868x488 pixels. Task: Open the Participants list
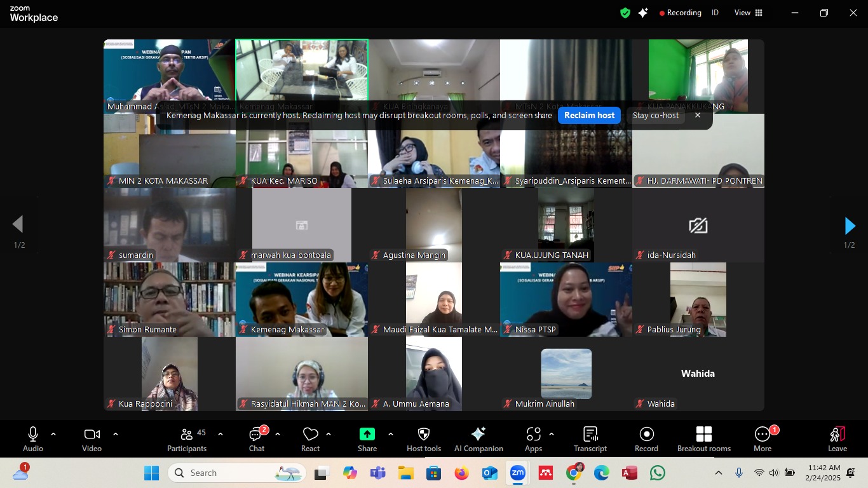186,438
